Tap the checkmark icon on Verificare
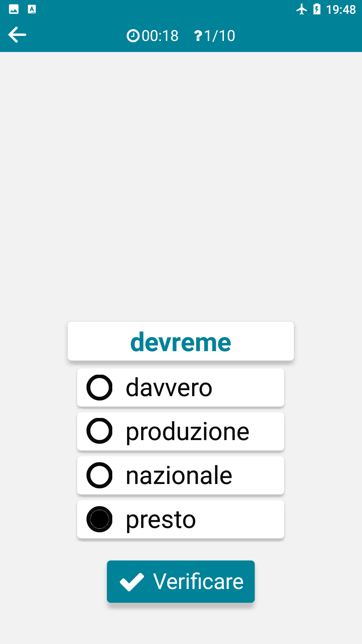This screenshot has height=644, width=362. tap(132, 582)
